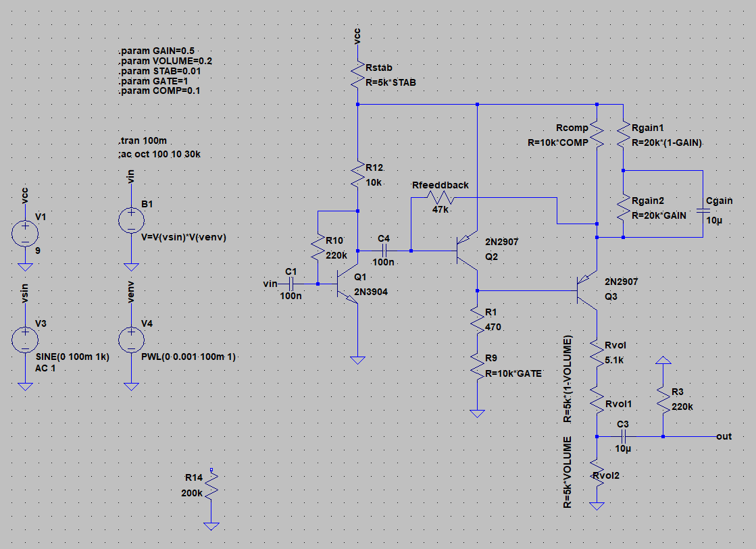Click the Rvol1 resistor symbol

[x=597, y=399]
